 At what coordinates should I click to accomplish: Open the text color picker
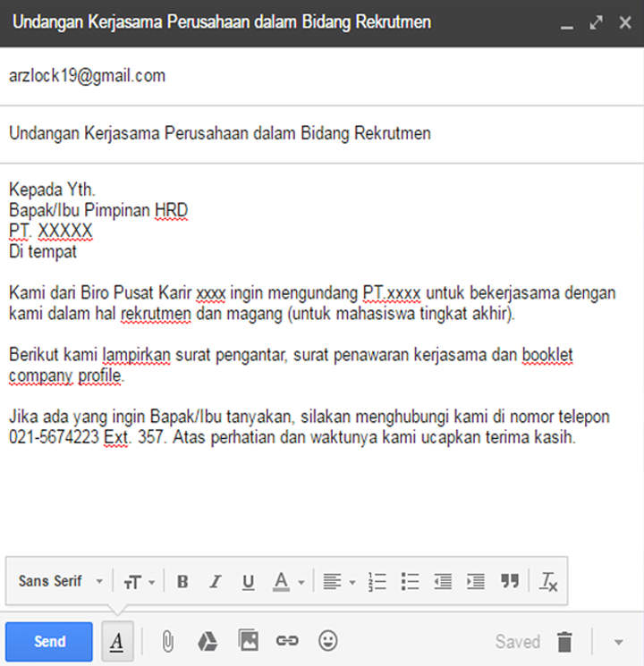click(x=288, y=581)
